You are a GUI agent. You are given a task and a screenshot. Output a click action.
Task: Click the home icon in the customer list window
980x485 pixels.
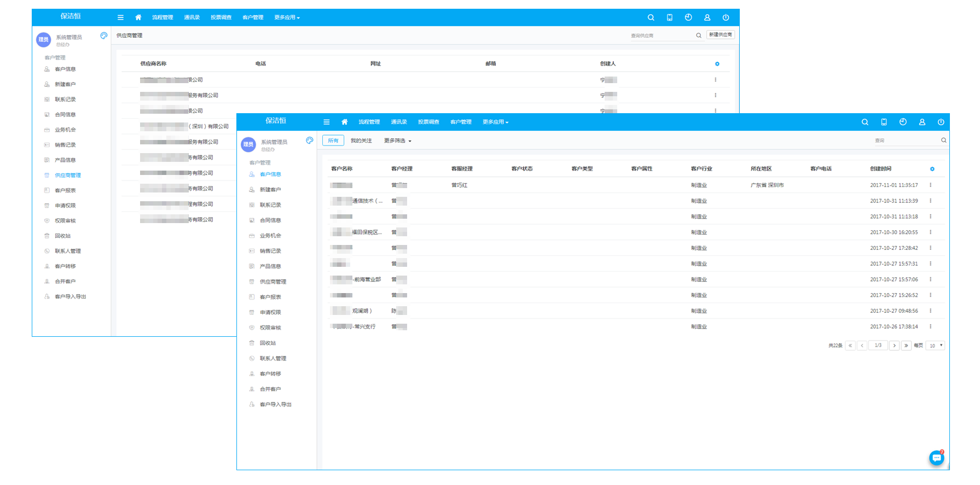[344, 122]
